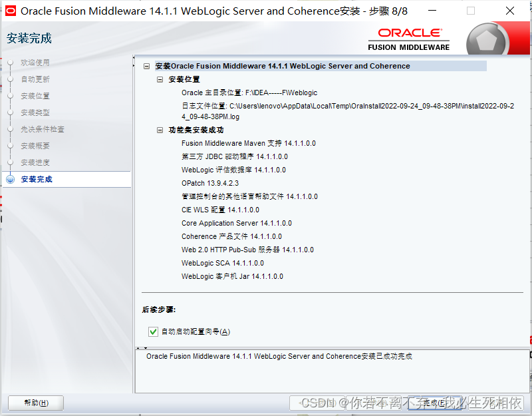Collapse the 功能集安装成功 tree section

(160, 130)
